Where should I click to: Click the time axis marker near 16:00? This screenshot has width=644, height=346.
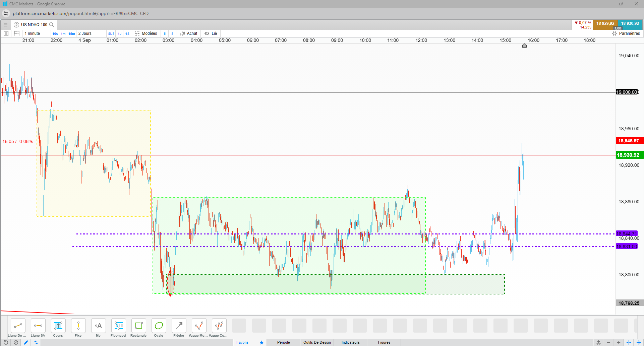pyautogui.click(x=524, y=45)
